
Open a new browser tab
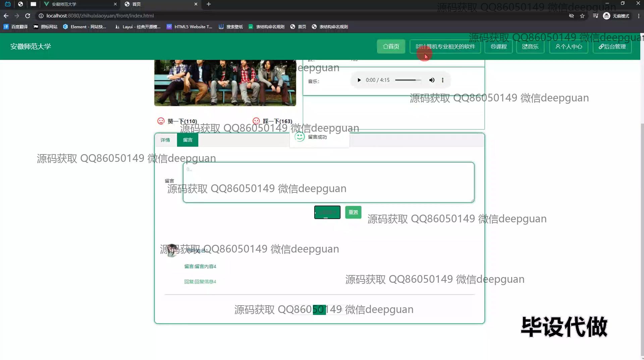[209, 4]
